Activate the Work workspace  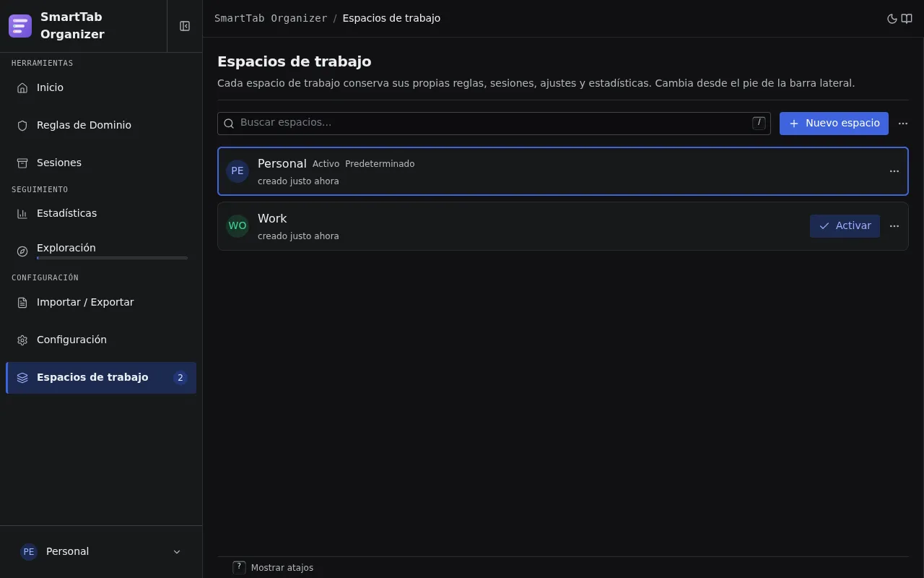(x=845, y=226)
